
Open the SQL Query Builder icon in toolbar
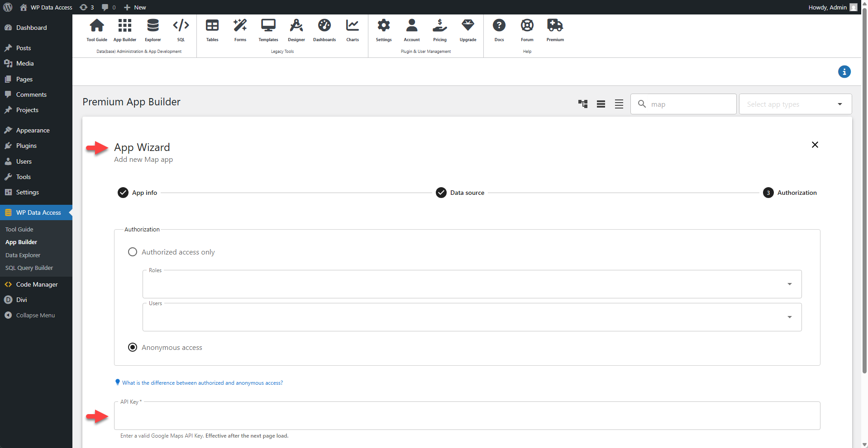coord(181,29)
